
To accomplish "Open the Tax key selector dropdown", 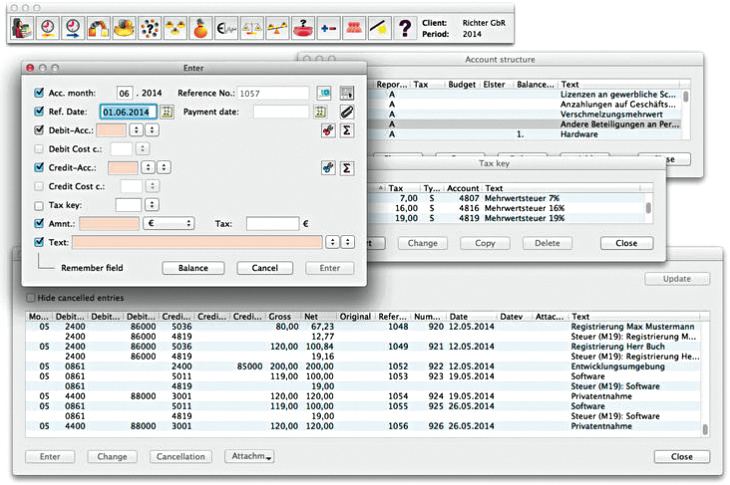I will click(x=150, y=204).
